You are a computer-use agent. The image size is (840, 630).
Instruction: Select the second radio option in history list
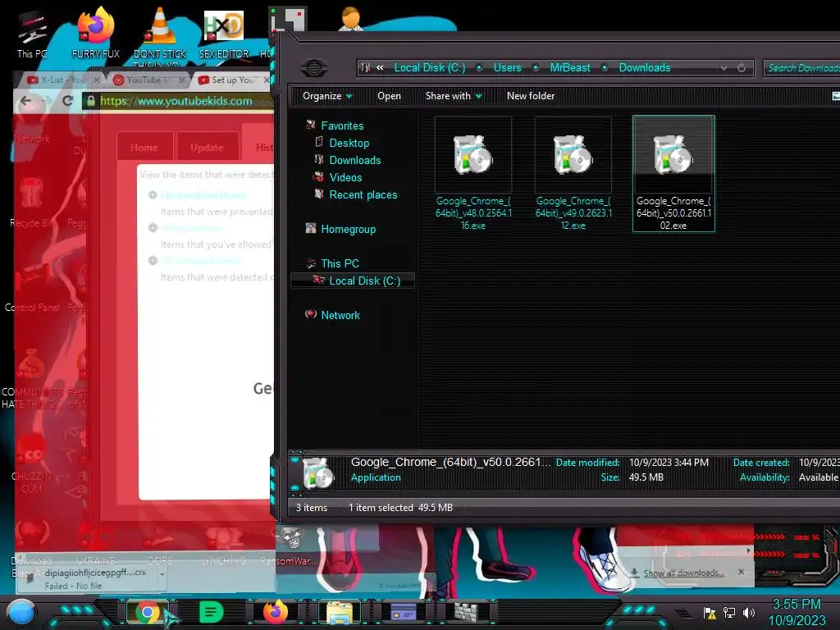(x=153, y=228)
